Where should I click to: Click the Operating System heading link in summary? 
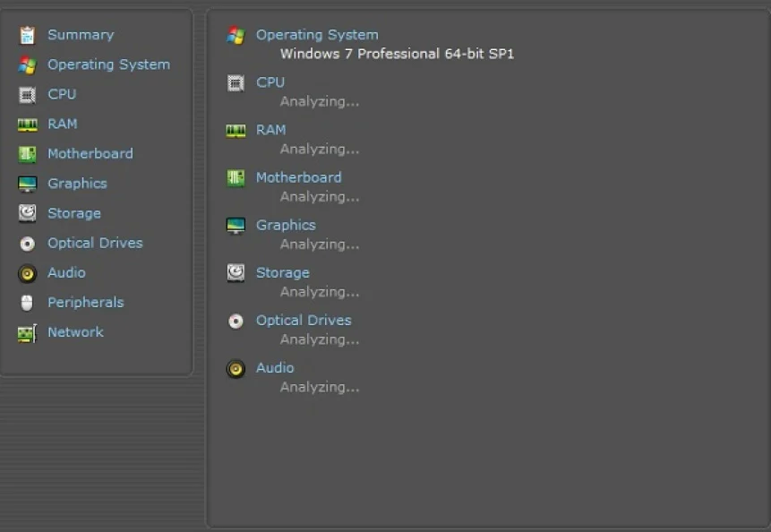tap(317, 36)
